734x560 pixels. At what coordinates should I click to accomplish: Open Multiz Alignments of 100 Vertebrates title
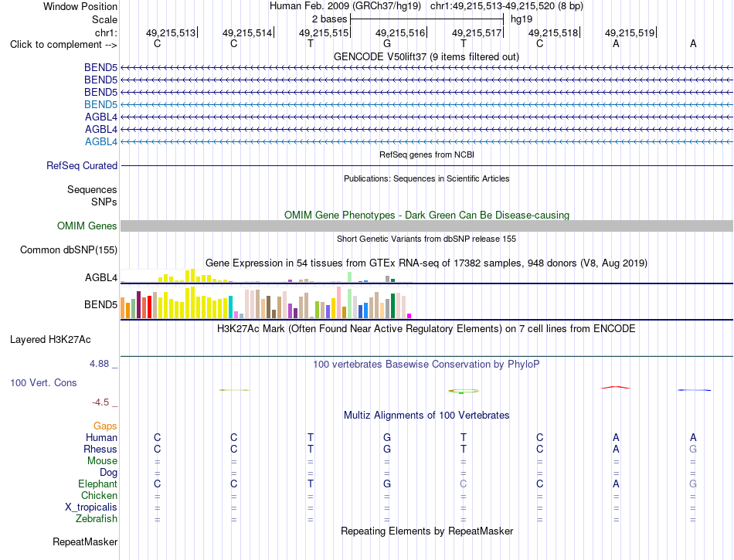(426, 415)
